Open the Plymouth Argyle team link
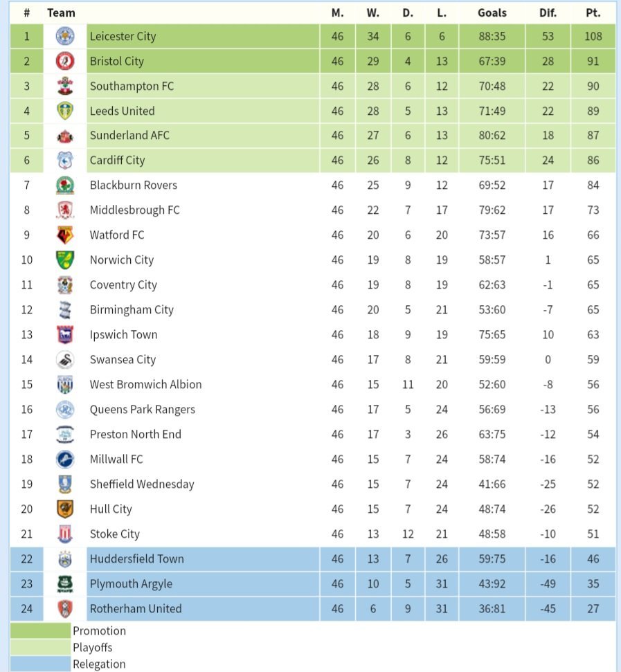The width and height of the screenshot is (621, 672). coord(131,583)
